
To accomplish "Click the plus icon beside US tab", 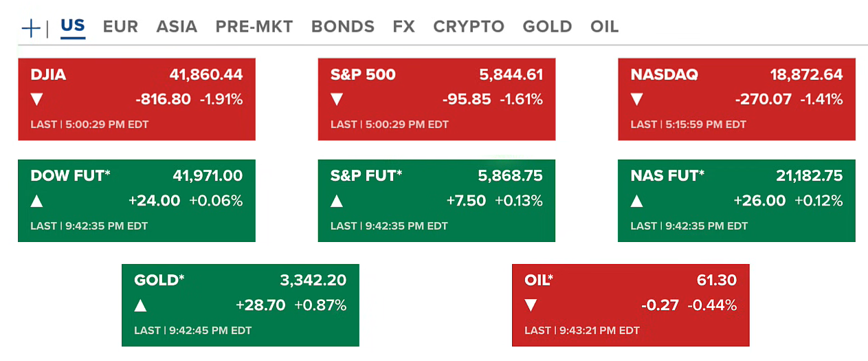I will [31, 28].
